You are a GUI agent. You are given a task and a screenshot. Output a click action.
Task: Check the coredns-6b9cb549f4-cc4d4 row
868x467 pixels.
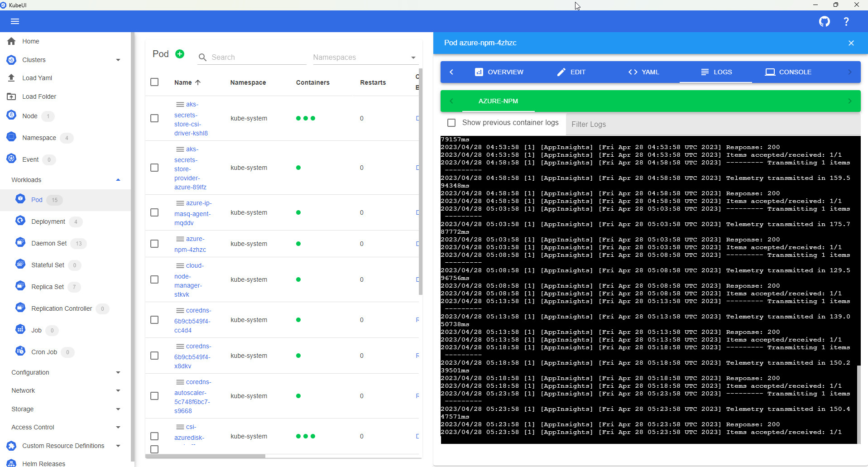click(154, 320)
